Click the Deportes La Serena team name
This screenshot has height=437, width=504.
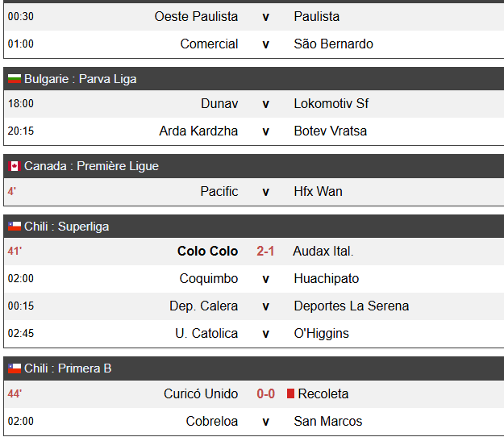[x=352, y=306]
